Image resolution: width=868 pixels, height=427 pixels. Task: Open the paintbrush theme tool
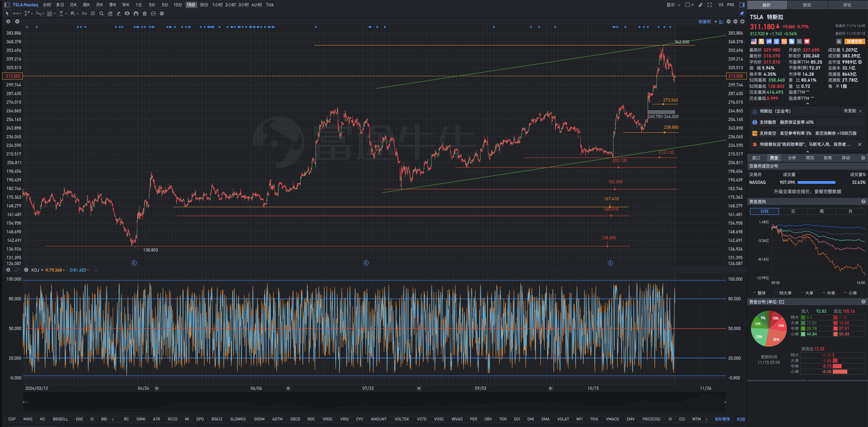pos(700,5)
